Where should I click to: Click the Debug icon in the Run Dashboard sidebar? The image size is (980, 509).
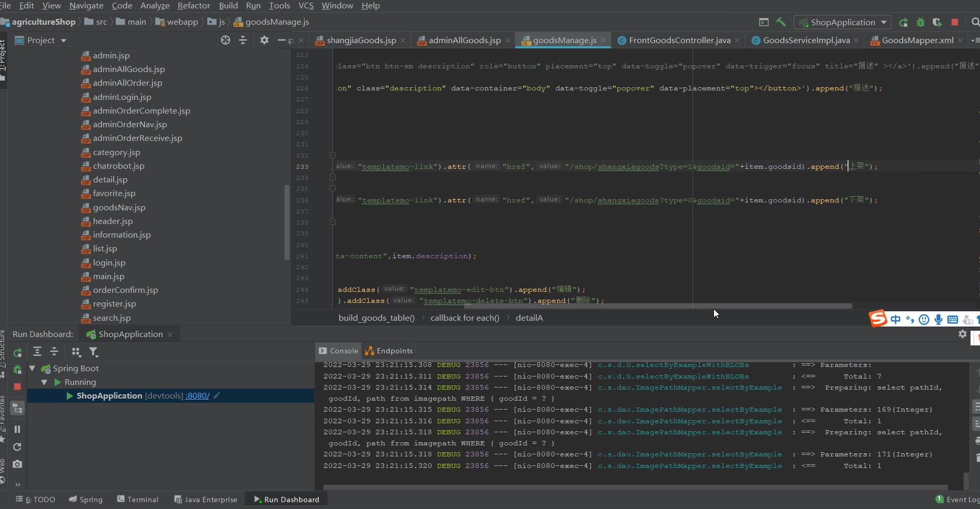pos(17,370)
